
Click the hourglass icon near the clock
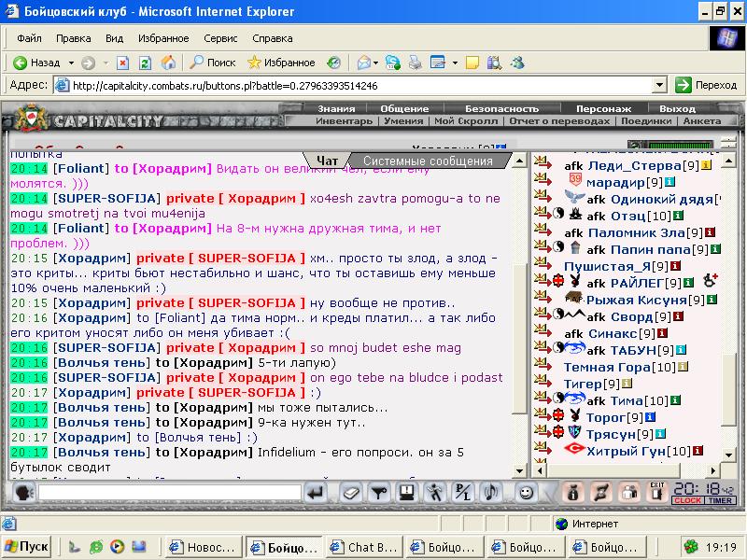pyautogui.click(x=601, y=493)
